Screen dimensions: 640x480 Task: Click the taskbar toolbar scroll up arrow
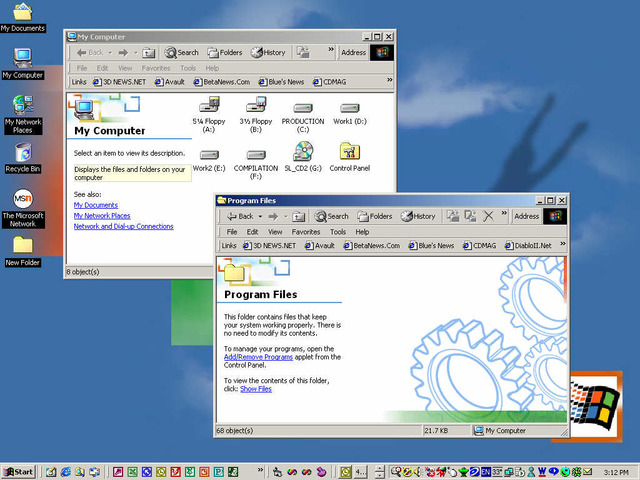click(x=380, y=469)
